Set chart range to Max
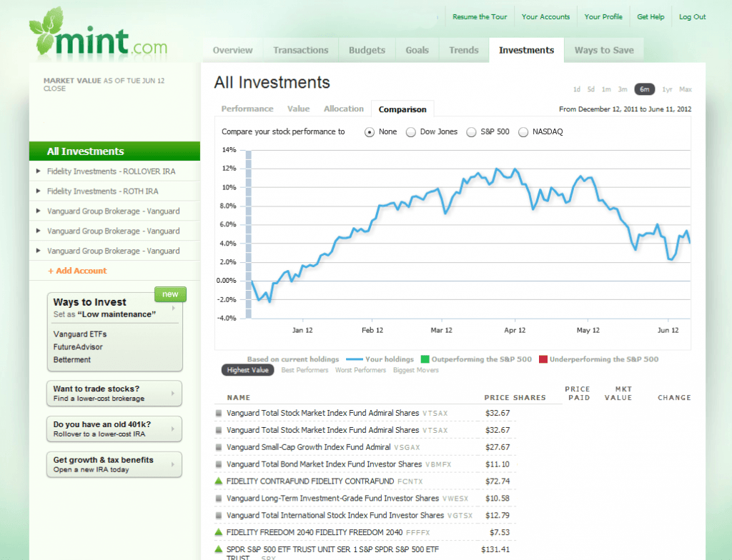Screen dimensions: 732x560 tap(686, 89)
